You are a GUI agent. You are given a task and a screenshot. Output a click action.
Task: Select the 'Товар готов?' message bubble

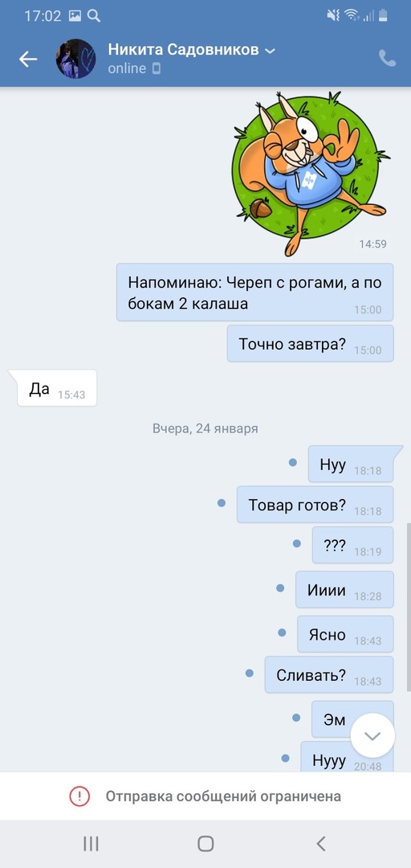315,504
